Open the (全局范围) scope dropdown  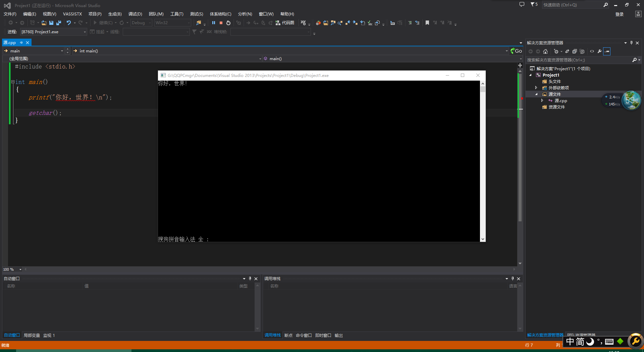pos(133,58)
